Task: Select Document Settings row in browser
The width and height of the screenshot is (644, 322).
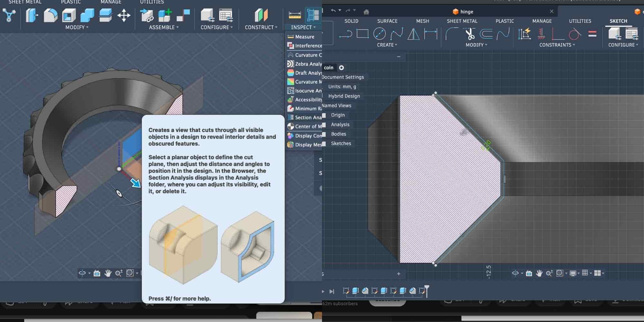Action: click(x=343, y=77)
